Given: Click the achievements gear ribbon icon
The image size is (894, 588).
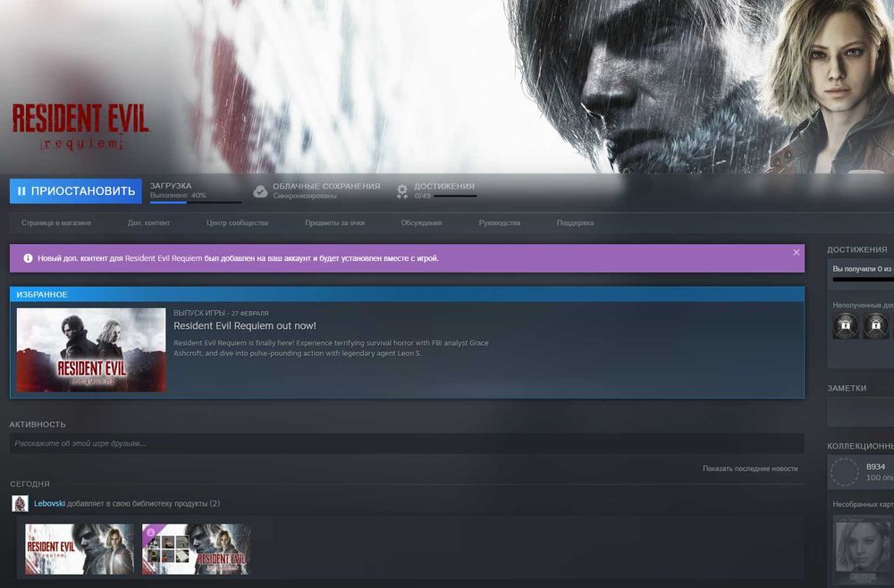Looking at the screenshot, I should point(402,191).
